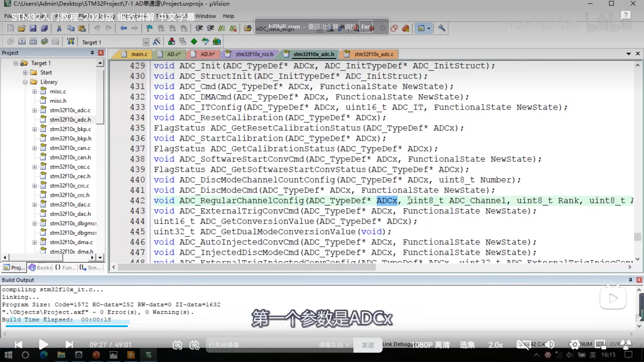Screen dimensions: 644x362
Task: Undo the last edit
Action: 97,28
